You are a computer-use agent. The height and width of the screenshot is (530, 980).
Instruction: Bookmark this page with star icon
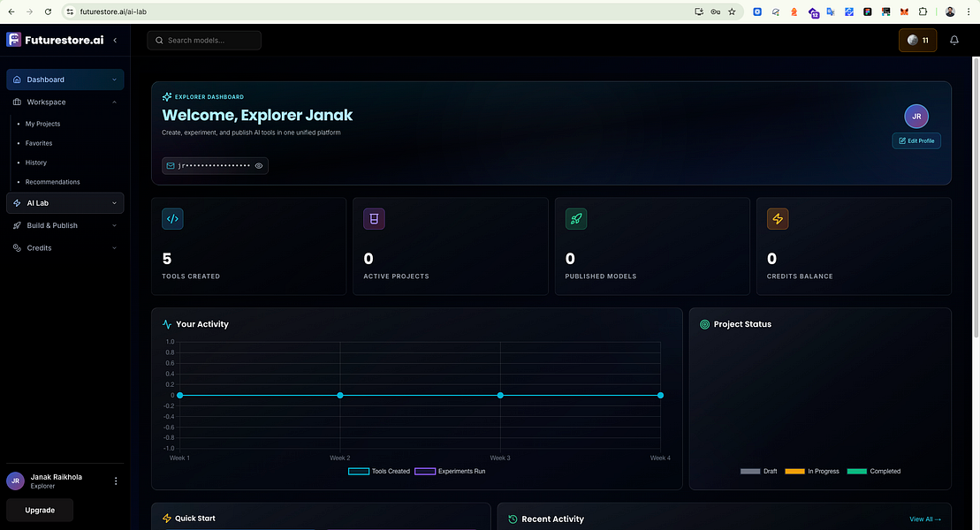[x=732, y=11]
